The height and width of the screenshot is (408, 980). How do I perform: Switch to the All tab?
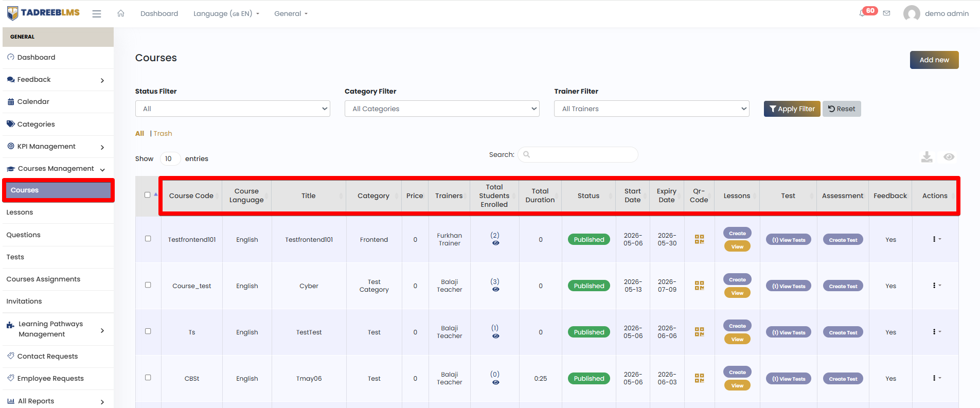(x=139, y=134)
